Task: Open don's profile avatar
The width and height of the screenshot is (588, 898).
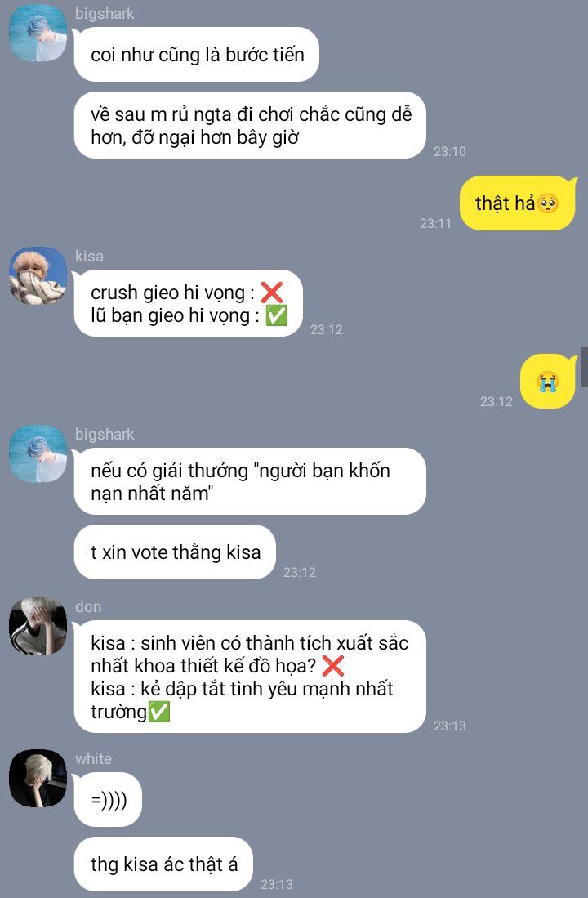Action: coord(38,626)
